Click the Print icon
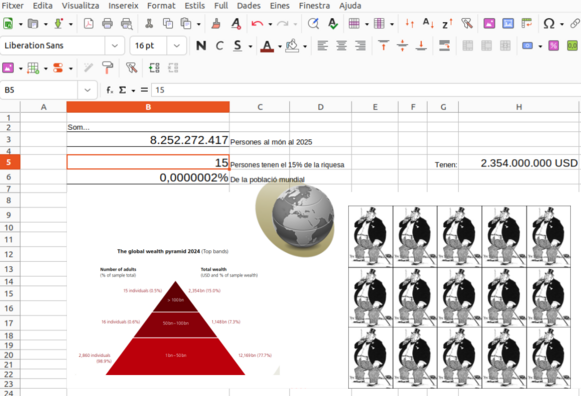581x396 pixels. tap(107, 24)
